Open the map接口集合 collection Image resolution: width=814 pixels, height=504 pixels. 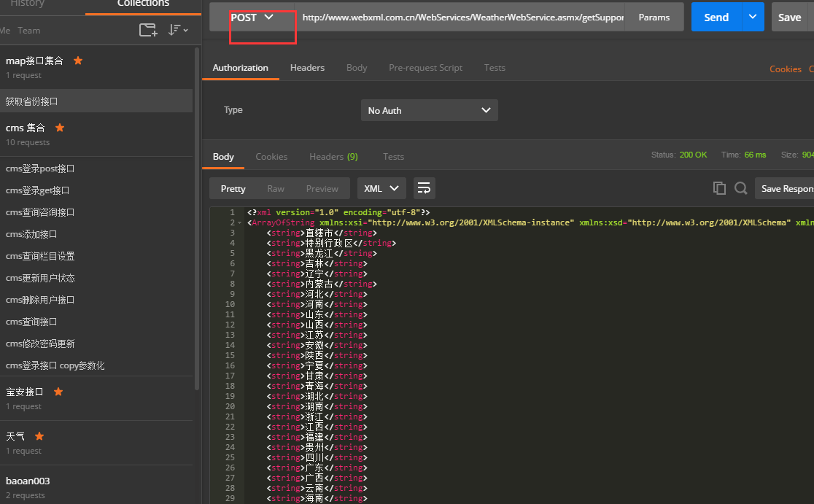pos(34,61)
